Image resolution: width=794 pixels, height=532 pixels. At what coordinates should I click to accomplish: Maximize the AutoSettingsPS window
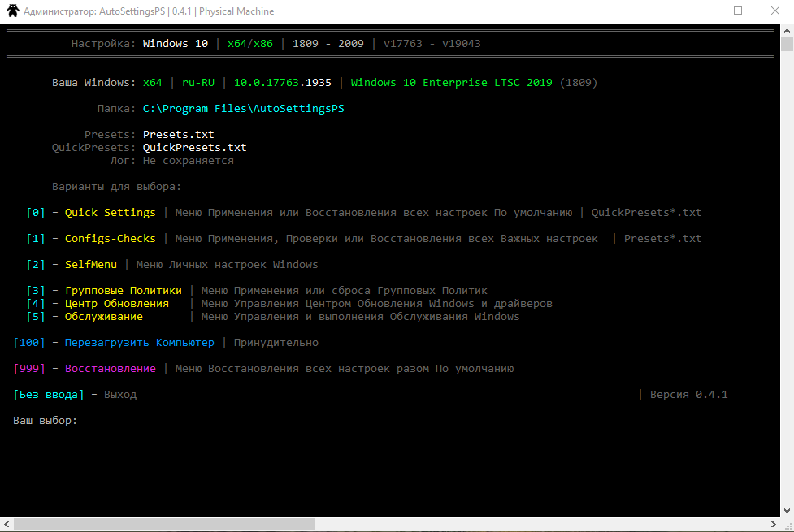738,11
